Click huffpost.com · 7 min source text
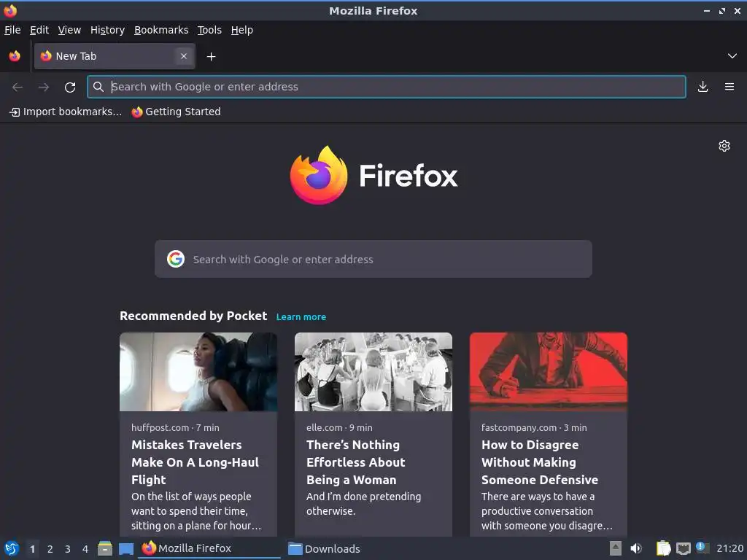The height and width of the screenshot is (560, 747). 175,427
